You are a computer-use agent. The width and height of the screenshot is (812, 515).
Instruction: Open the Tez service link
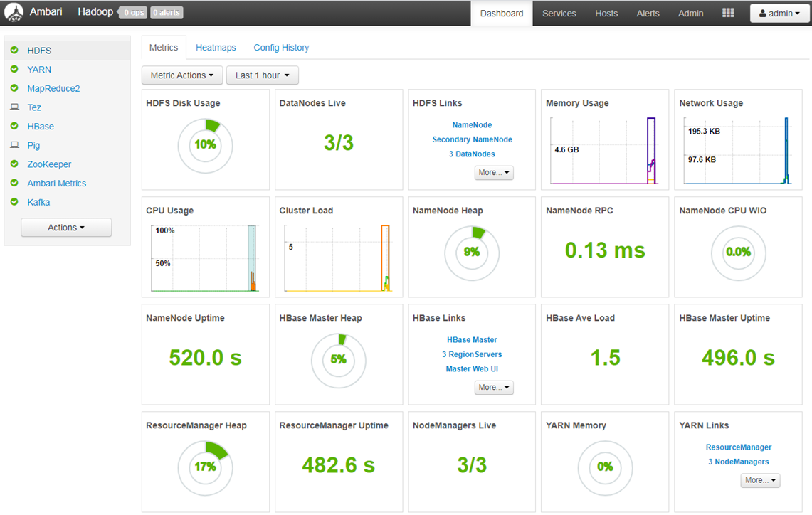pyautogui.click(x=34, y=107)
